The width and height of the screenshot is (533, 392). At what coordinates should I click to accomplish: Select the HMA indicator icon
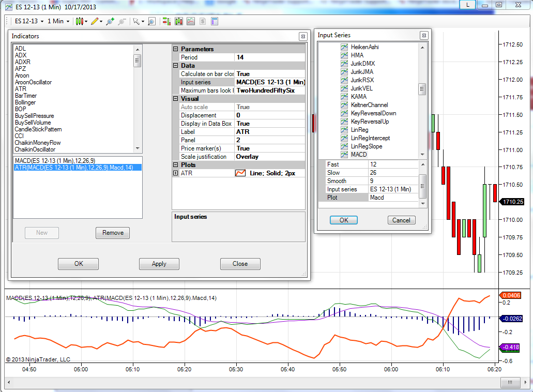coord(344,55)
